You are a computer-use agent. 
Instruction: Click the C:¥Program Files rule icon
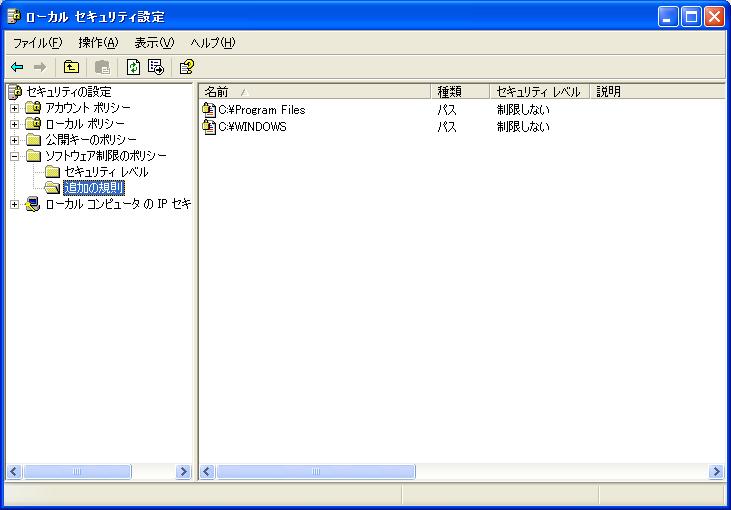click(209, 110)
